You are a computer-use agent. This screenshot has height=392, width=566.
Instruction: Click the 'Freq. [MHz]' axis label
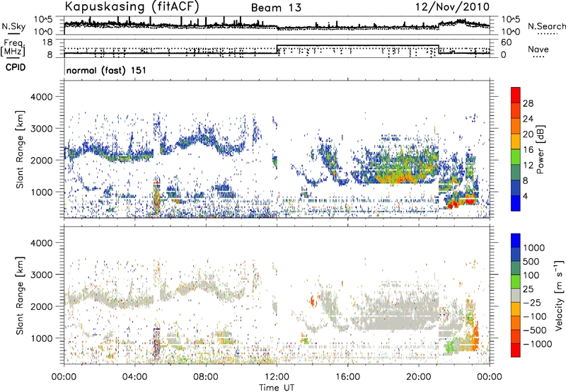click(13, 47)
